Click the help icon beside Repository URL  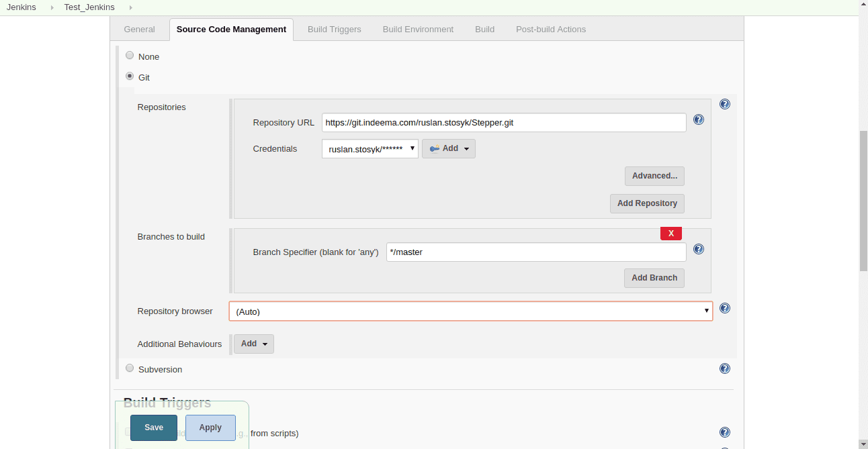[698, 119]
